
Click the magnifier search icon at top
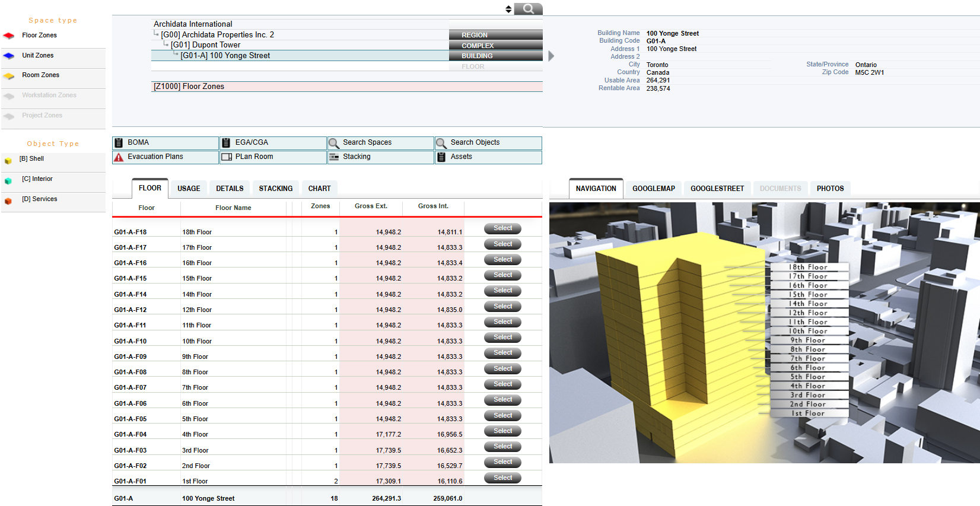pos(528,9)
